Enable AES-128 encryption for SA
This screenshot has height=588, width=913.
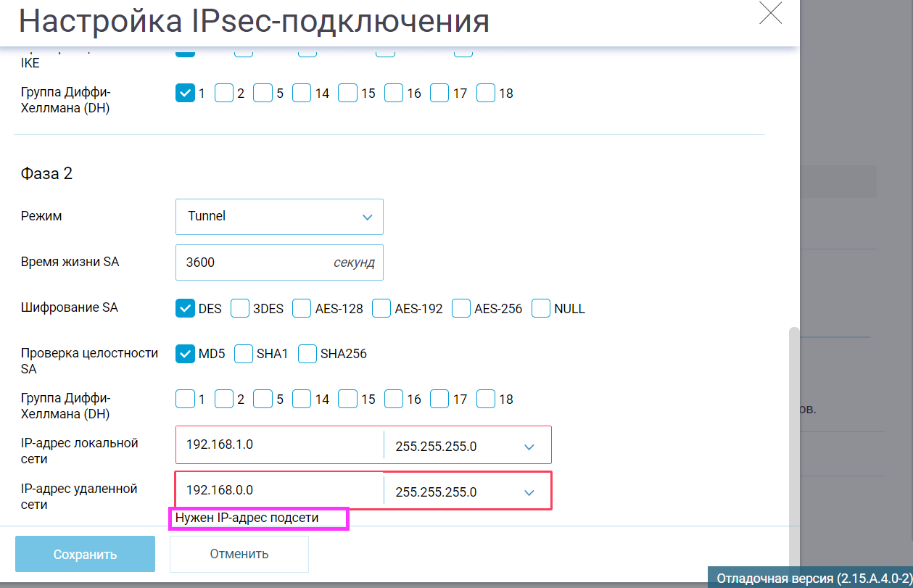tap(302, 308)
